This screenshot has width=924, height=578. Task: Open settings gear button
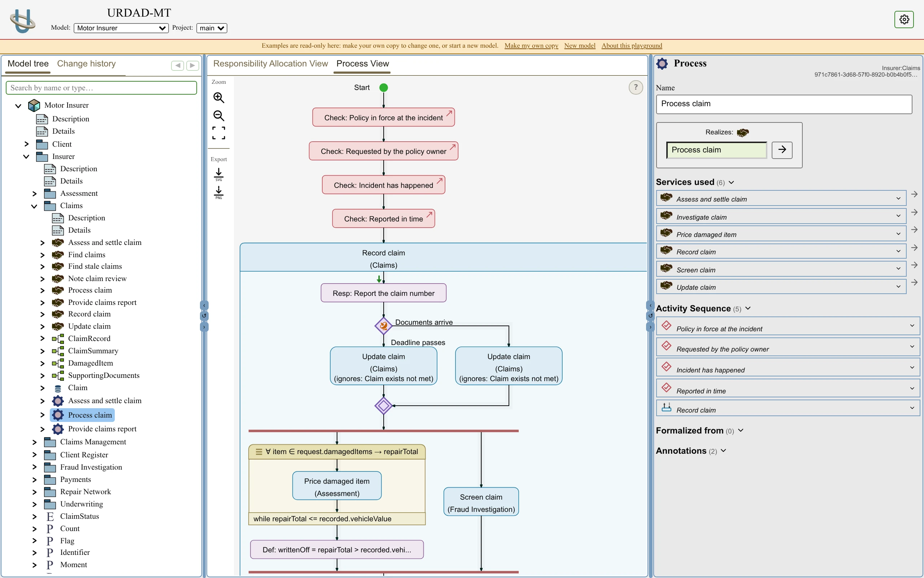(x=903, y=19)
